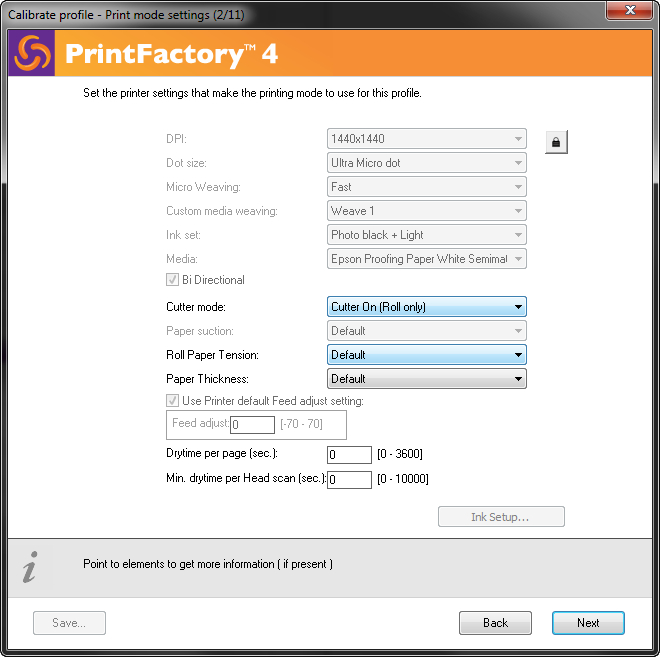Click the lock icon beside DPI

(x=556, y=142)
